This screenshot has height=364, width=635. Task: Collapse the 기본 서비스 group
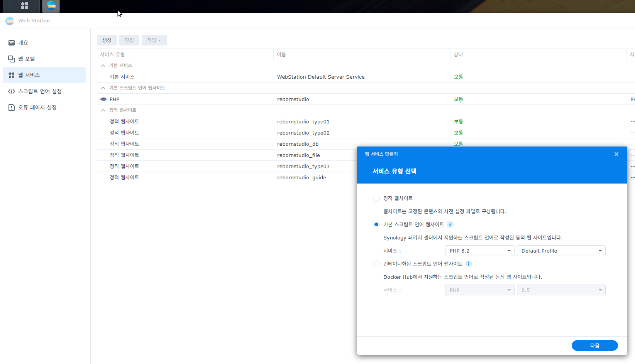(x=103, y=66)
